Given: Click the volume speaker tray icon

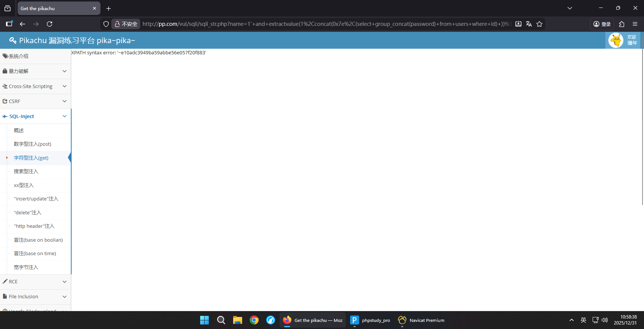Looking at the screenshot, I should coord(604,320).
